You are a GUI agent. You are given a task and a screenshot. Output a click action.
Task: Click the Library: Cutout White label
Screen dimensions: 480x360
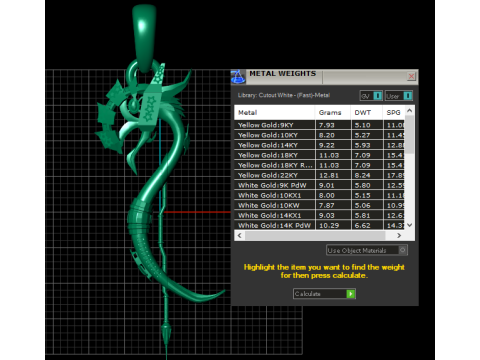284,95
